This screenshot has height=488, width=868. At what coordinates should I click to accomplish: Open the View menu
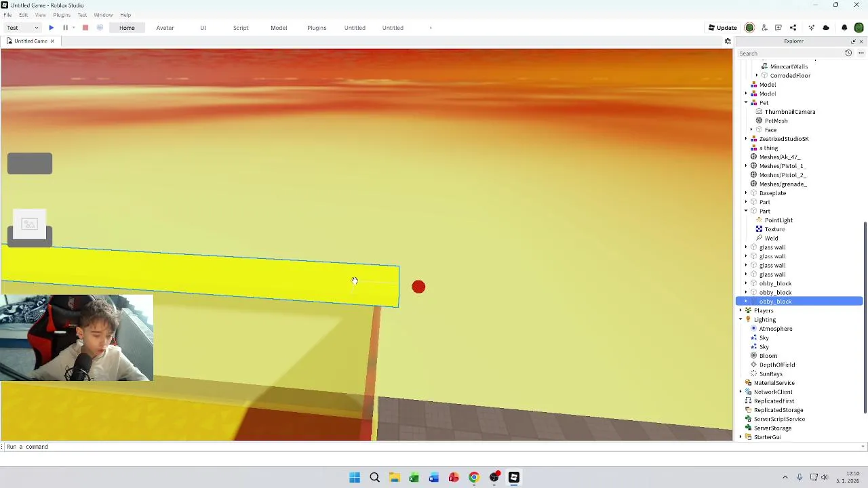click(x=41, y=15)
